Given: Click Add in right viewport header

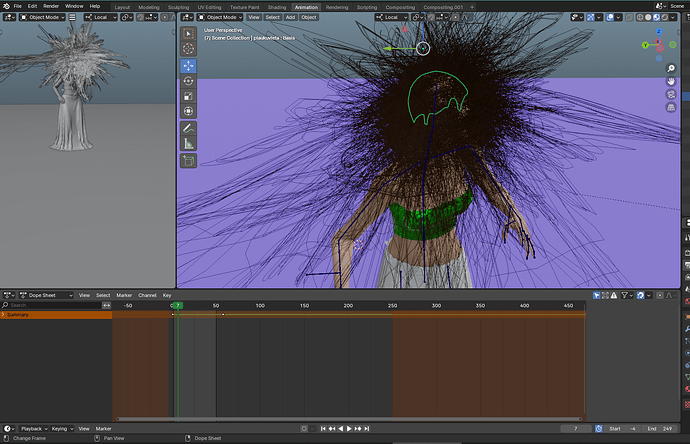Looking at the screenshot, I should pyautogui.click(x=290, y=17).
